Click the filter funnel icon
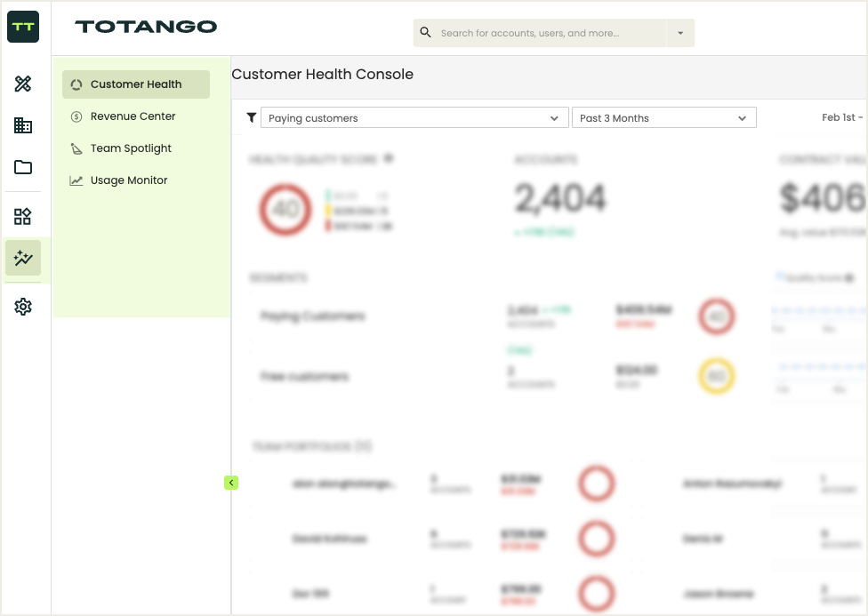 point(252,117)
